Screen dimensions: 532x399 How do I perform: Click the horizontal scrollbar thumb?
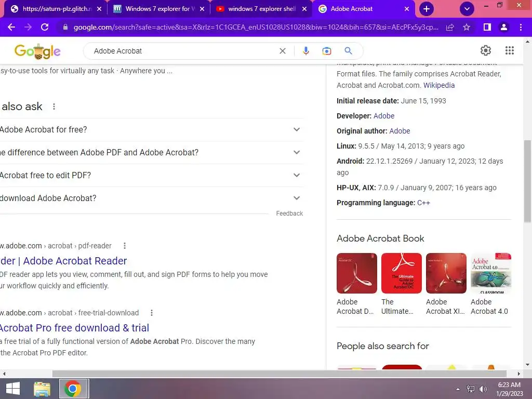point(279,374)
